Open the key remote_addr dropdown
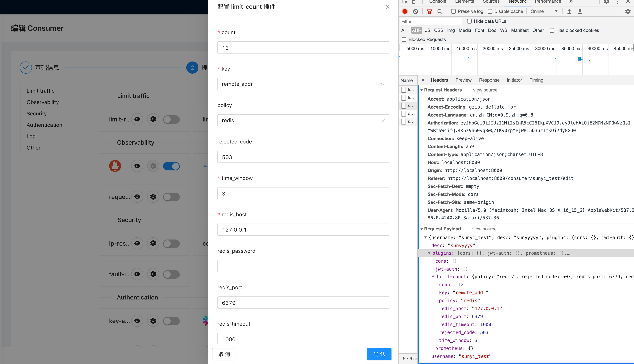 pos(303,84)
